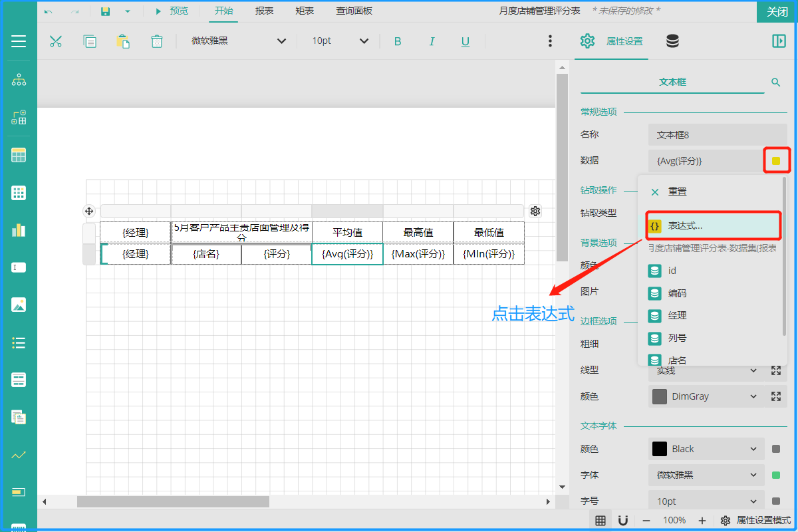Viewport: 798px width, 532px height.
Task: Click the cut scissors icon
Action: (55, 41)
